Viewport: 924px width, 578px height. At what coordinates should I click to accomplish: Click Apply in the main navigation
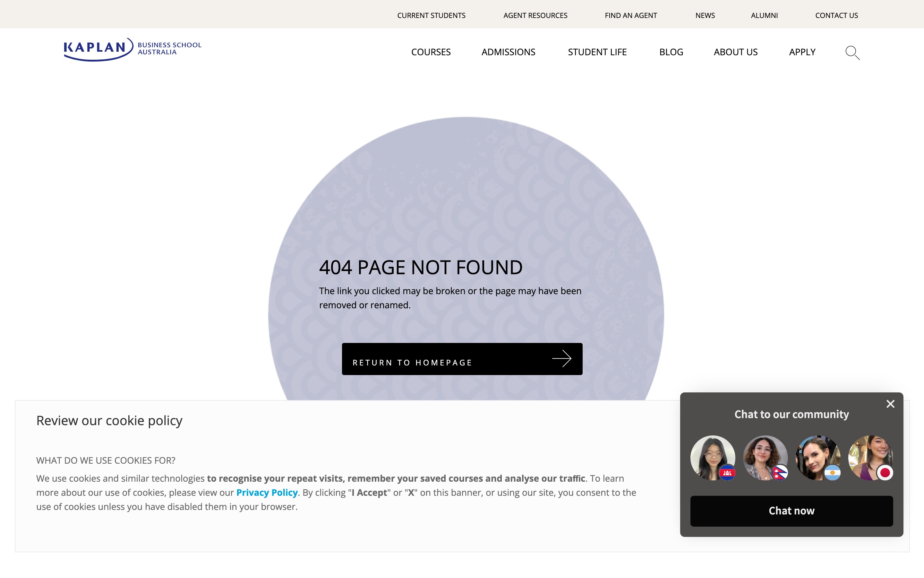pos(802,52)
